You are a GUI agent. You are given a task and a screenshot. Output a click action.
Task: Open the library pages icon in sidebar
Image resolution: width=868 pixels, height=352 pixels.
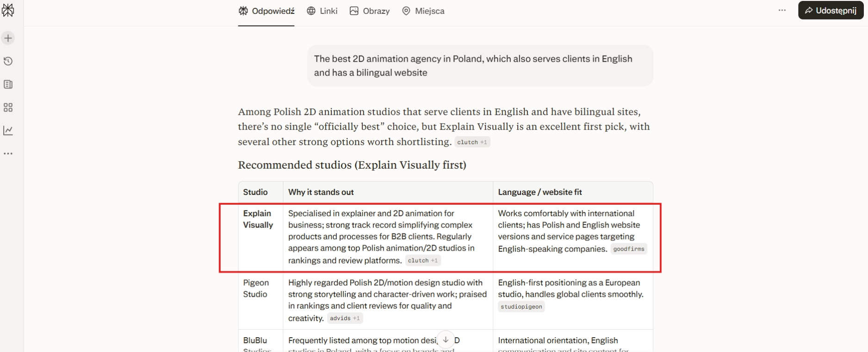(8, 84)
